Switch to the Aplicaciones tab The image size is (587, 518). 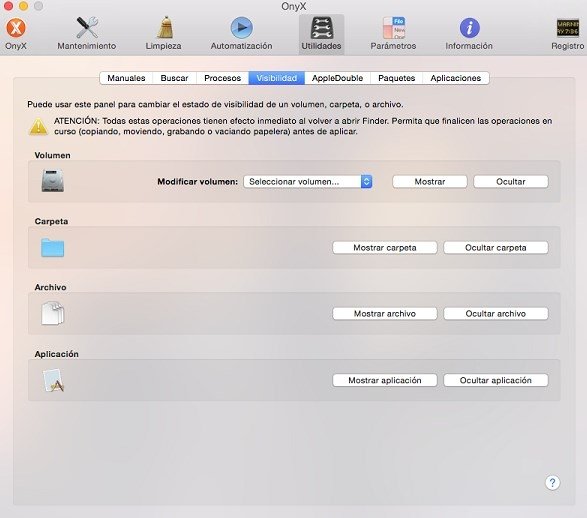[456, 78]
